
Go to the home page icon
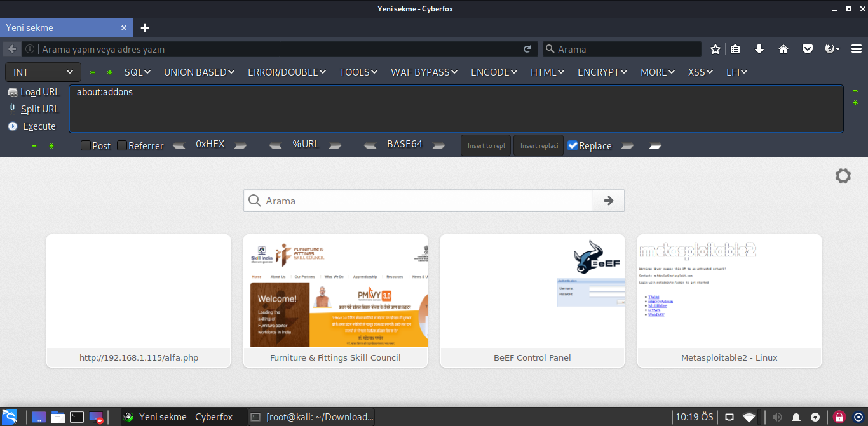pos(783,49)
